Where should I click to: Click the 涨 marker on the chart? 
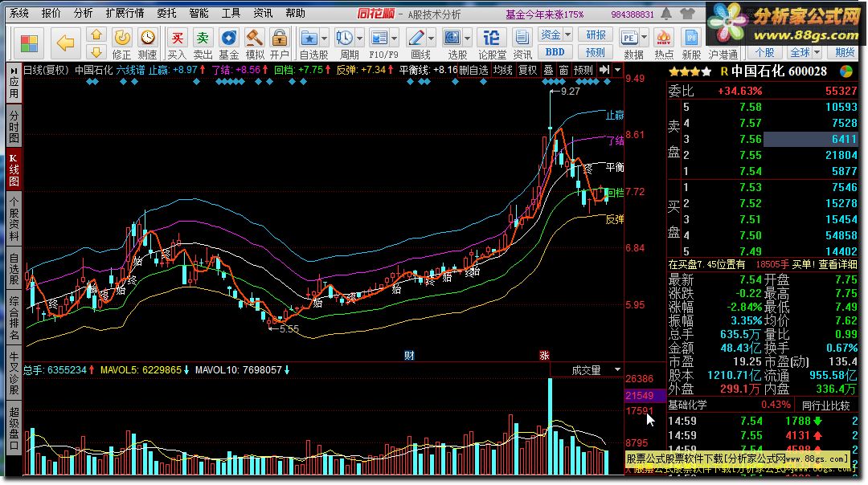(544, 356)
